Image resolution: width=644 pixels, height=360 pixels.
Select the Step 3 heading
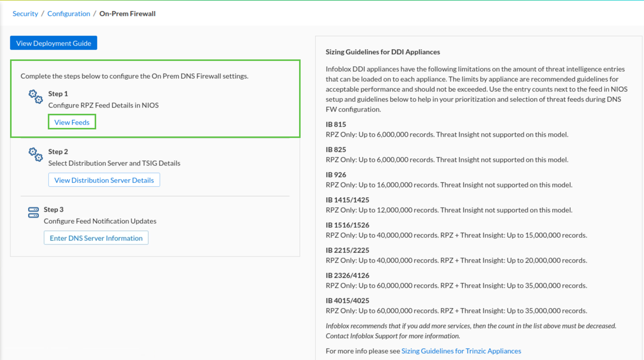click(54, 209)
